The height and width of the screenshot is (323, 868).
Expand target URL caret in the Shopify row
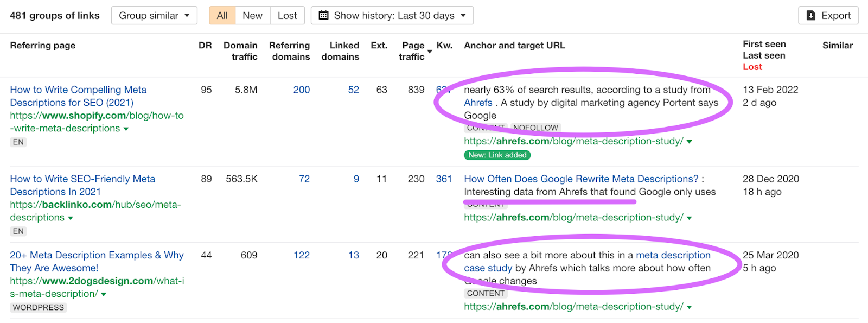coord(690,142)
